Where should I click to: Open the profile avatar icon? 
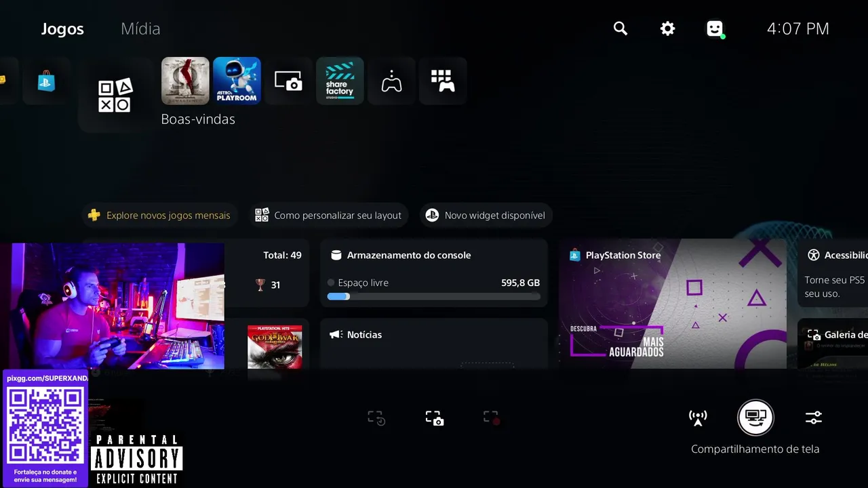[715, 28]
